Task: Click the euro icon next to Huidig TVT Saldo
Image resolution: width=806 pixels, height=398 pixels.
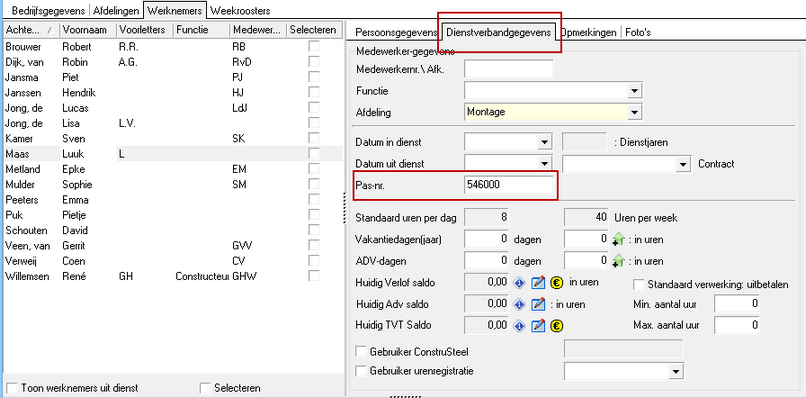Action: (556, 325)
